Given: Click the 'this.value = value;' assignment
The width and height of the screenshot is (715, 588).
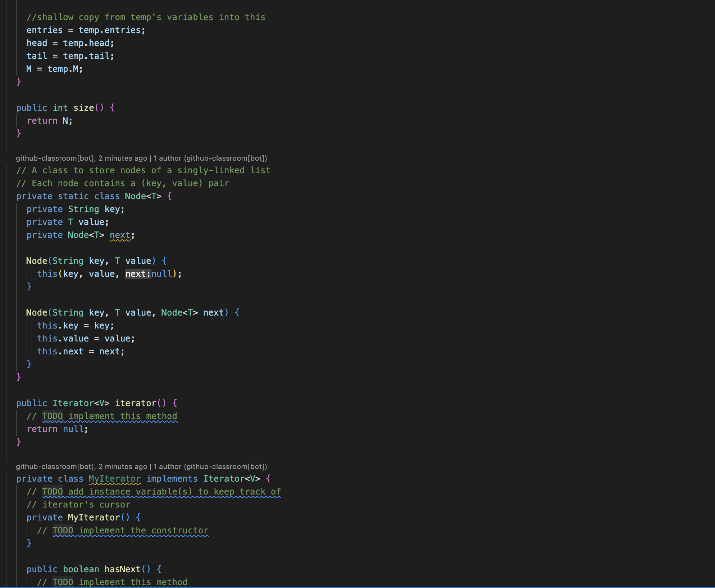Looking at the screenshot, I should click(x=86, y=339).
